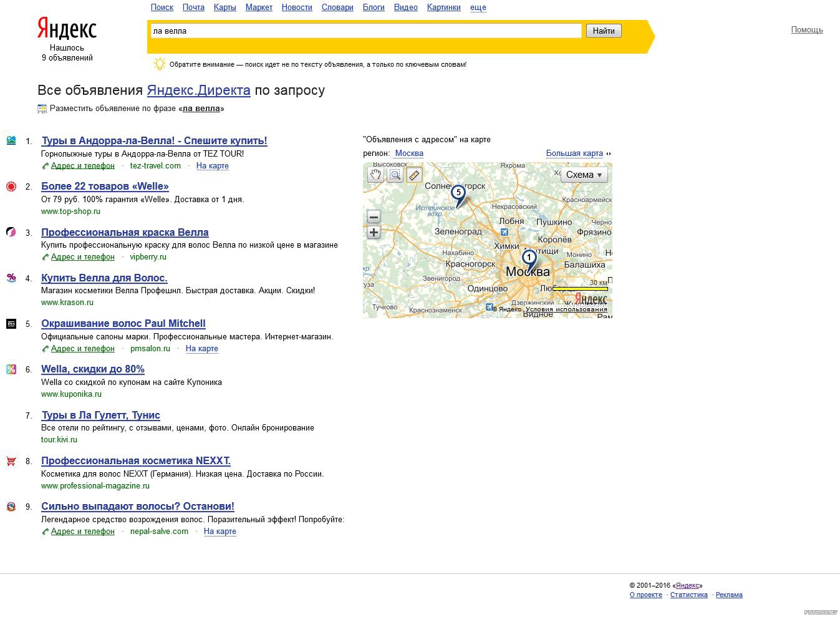840x617 pixels.
Task: Open На карте link for tez-travel.com ad
Action: coord(213,166)
